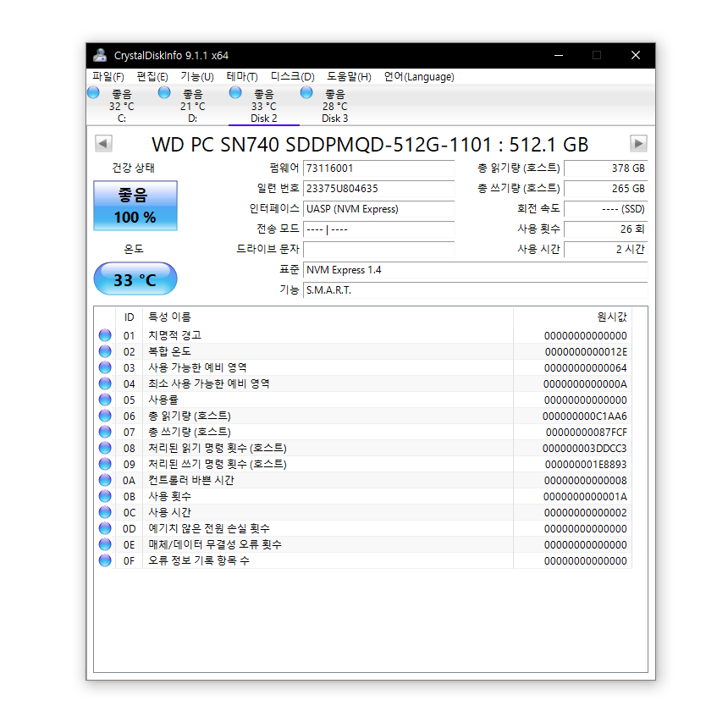Click status orb for 09 처리된 쓰기 명령 횟수
The width and height of the screenshot is (728, 728).
pos(105,464)
